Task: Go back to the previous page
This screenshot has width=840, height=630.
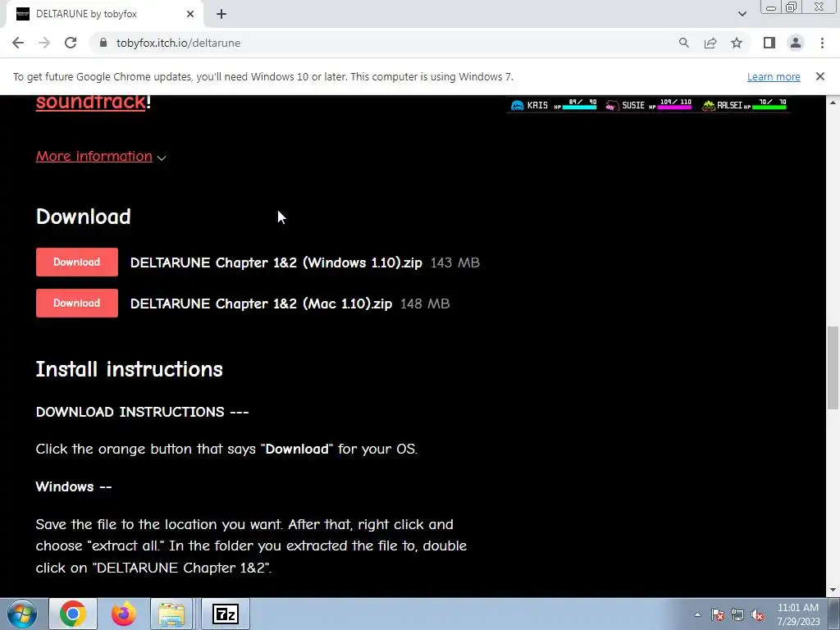Action: (18, 43)
